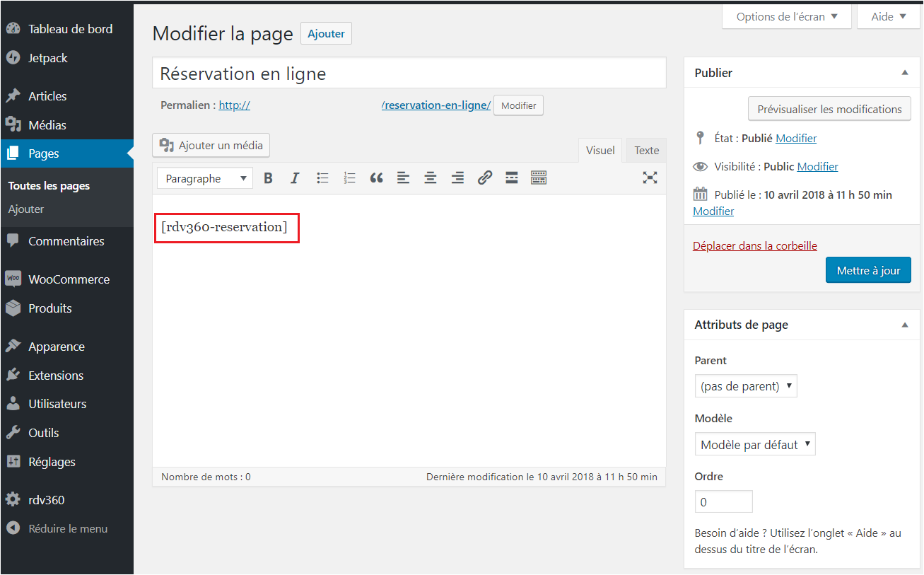Screen dimensions: 924x575
Task: Insert the Read More tag
Action: (x=512, y=178)
